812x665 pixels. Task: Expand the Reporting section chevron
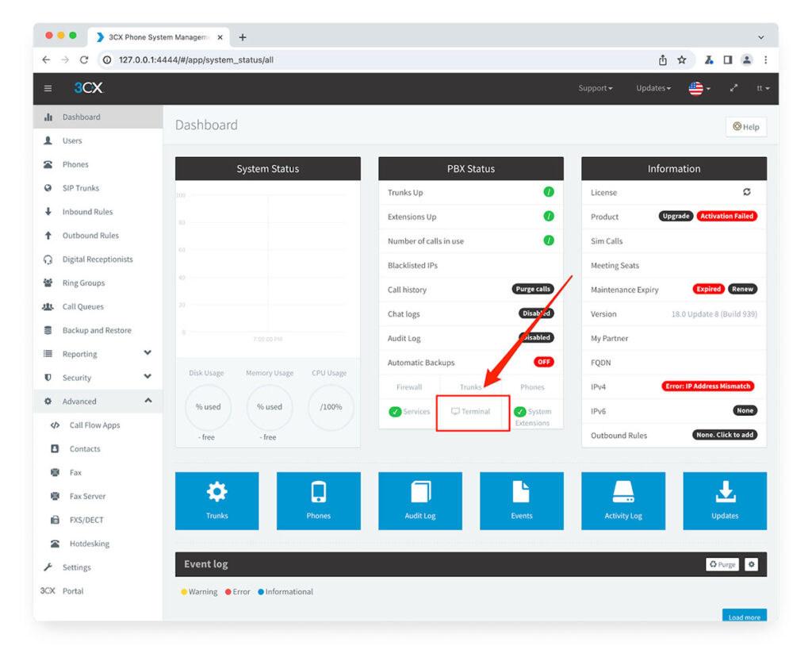pos(147,353)
